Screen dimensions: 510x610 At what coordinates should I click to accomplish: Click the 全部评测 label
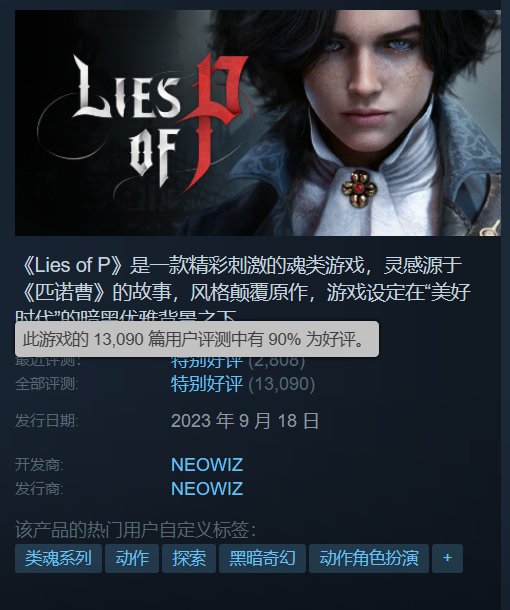(47, 384)
